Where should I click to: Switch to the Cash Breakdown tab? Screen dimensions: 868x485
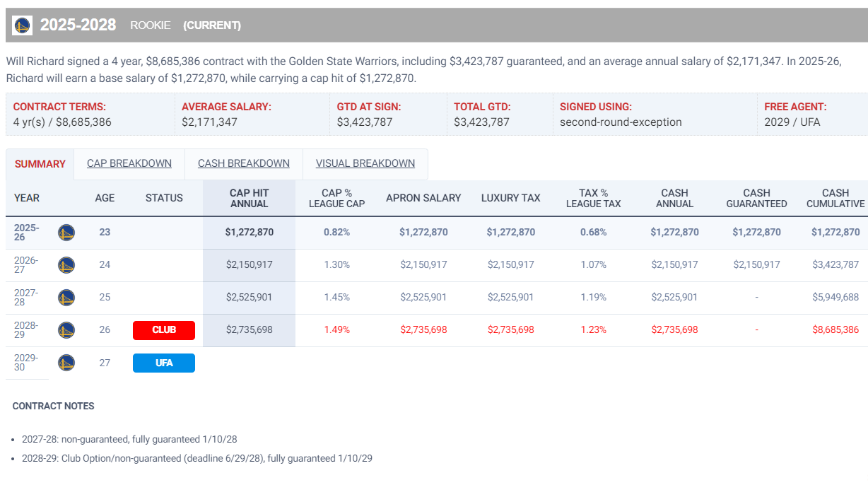(244, 163)
